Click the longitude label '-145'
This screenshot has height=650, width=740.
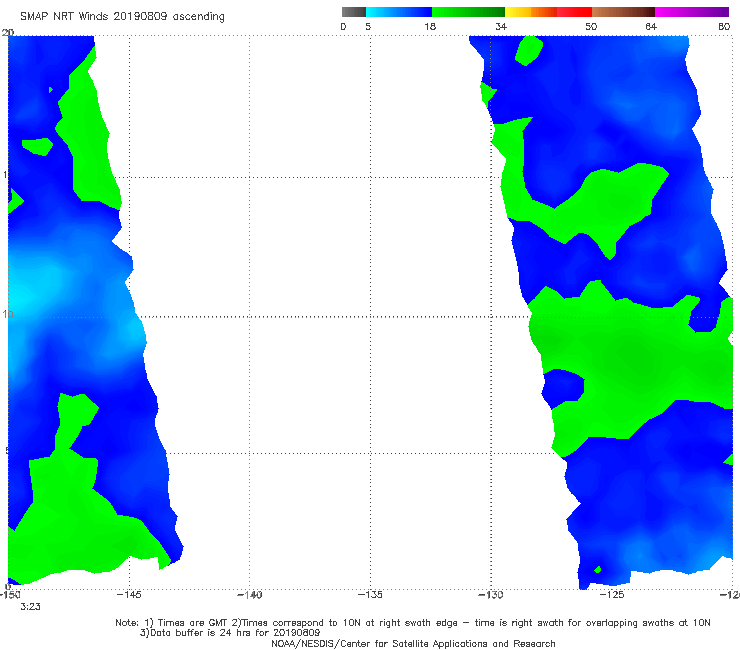[x=129, y=595]
